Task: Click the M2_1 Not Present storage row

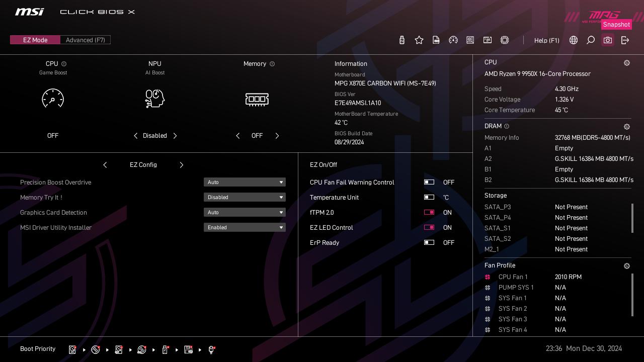Action: (536, 249)
